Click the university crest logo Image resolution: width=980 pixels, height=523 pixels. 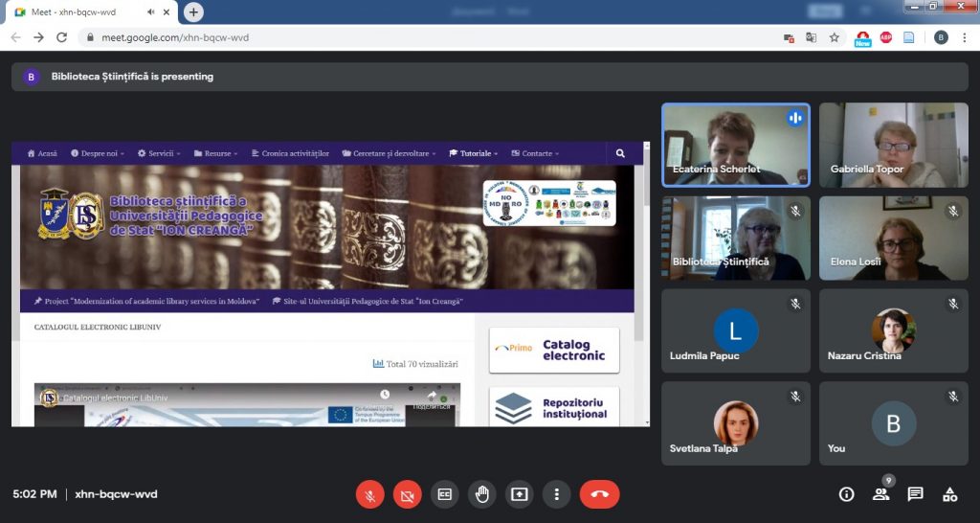[x=54, y=214]
